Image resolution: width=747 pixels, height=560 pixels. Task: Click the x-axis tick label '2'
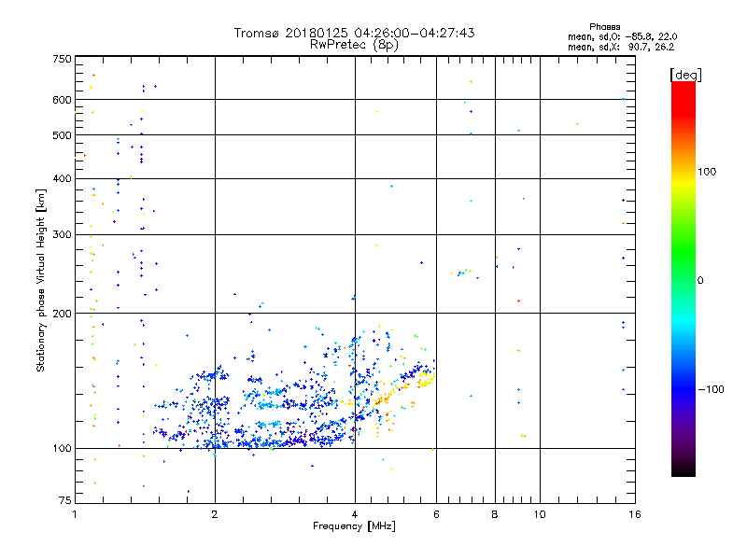(215, 514)
